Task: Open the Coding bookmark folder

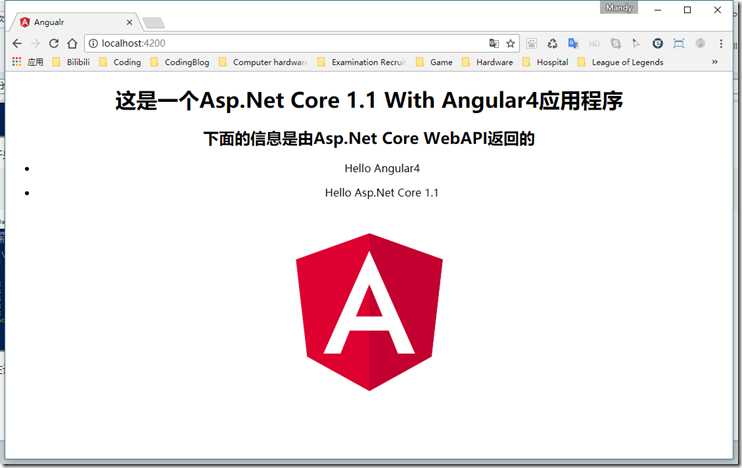Action: click(120, 62)
